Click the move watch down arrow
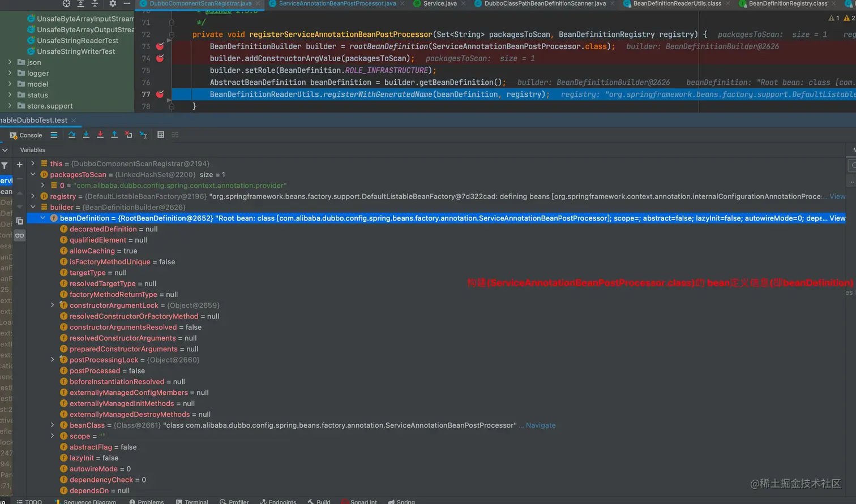The image size is (856, 504). [x=19, y=206]
